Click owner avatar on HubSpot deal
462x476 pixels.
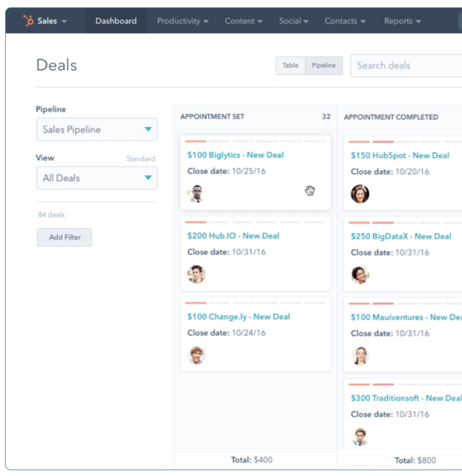(360, 194)
